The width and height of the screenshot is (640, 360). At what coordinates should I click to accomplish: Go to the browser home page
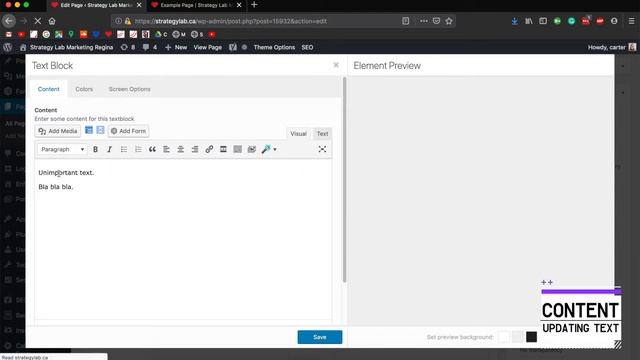click(52, 21)
